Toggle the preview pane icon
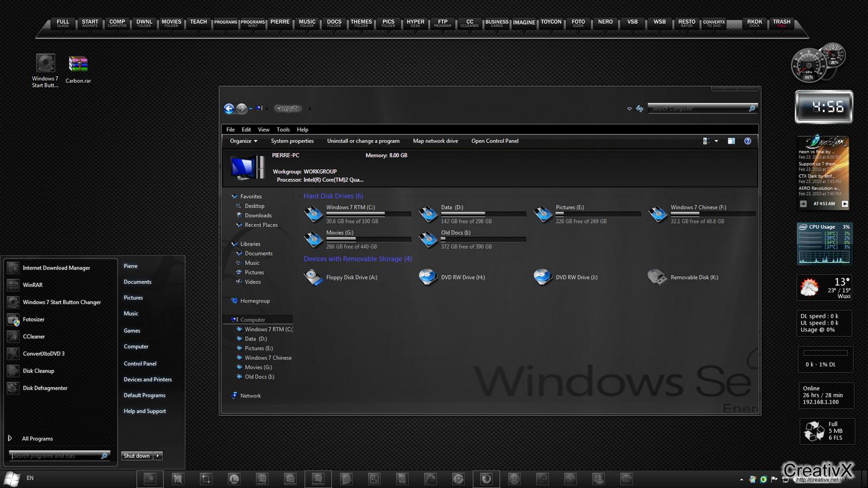The width and height of the screenshot is (868, 488). (731, 141)
